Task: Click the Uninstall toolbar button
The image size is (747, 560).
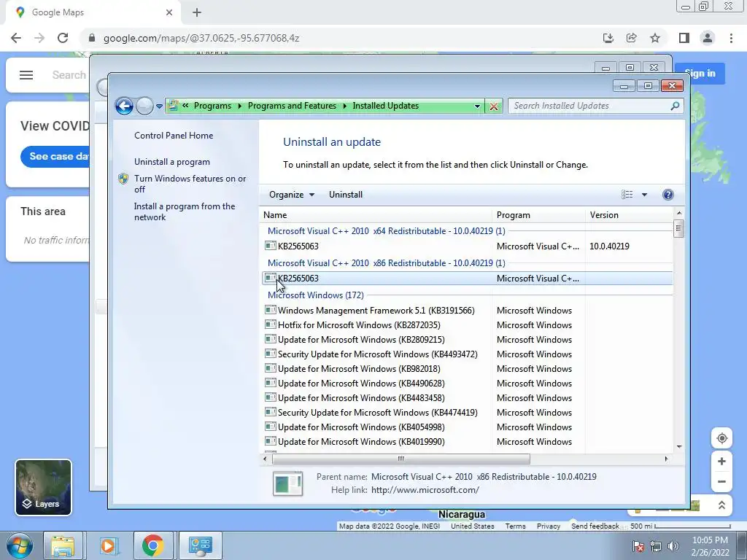Action: [345, 195]
